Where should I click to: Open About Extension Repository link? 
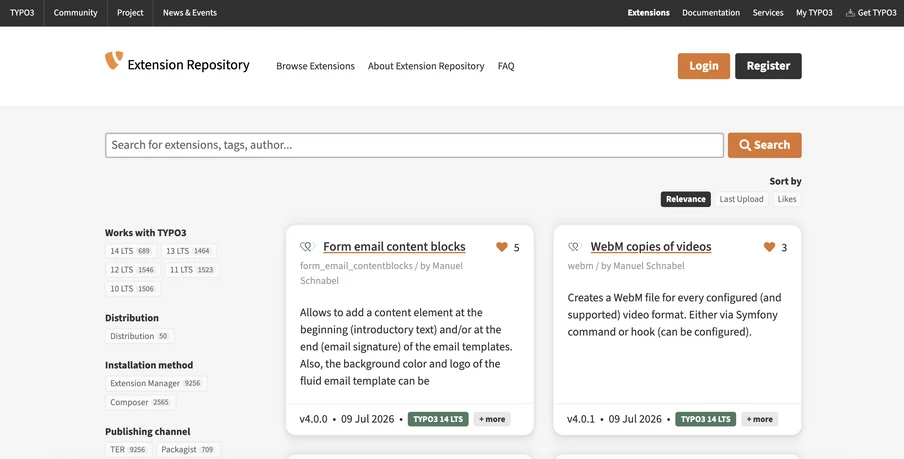tap(426, 66)
